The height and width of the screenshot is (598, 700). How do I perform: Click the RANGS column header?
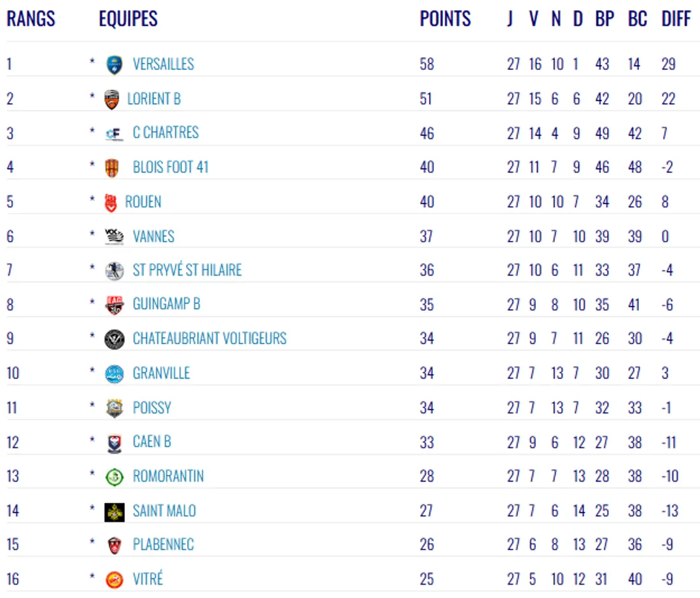[31, 19]
